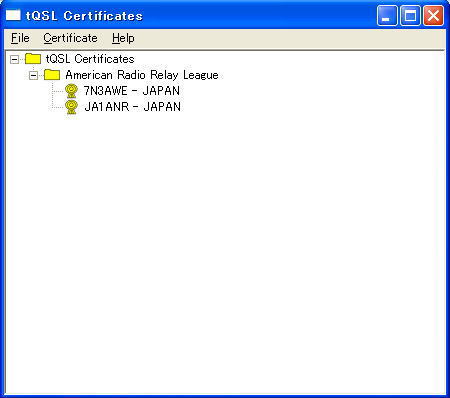Collapse the American Radio Relay League node
This screenshot has width=450, height=398.
pyautogui.click(x=33, y=76)
